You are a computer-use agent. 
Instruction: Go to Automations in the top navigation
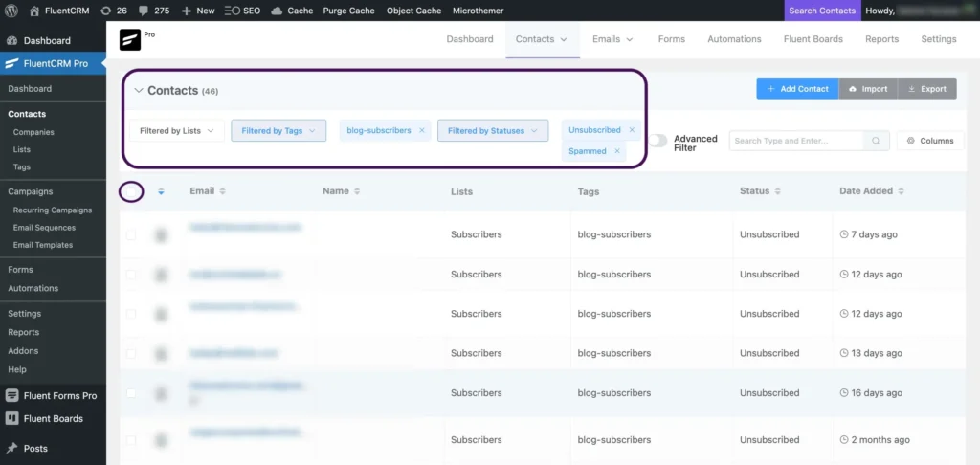[734, 39]
